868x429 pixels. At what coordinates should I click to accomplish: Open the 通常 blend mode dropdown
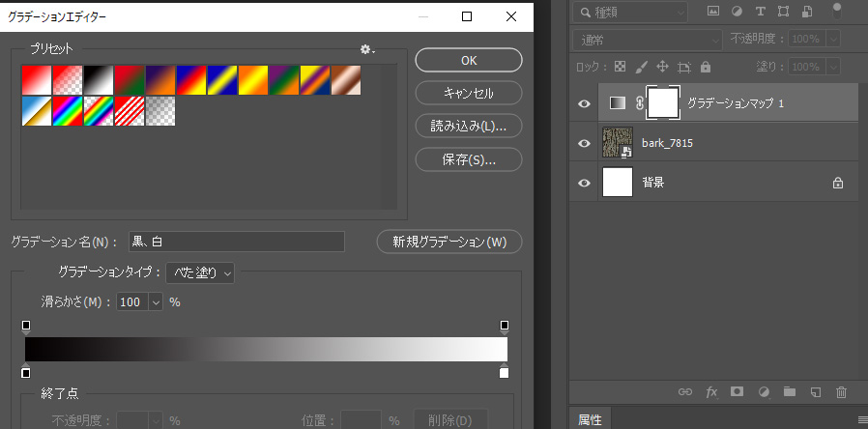648,40
